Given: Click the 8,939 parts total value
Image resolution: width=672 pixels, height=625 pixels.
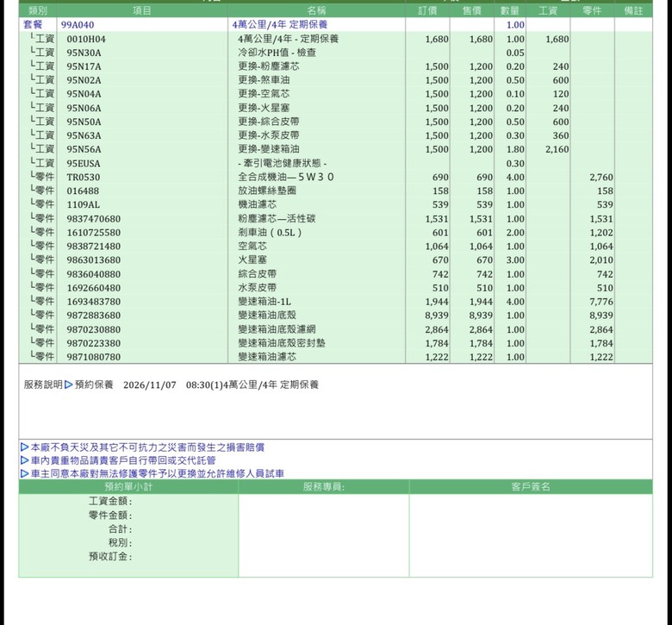Looking at the screenshot, I should 600,316.
